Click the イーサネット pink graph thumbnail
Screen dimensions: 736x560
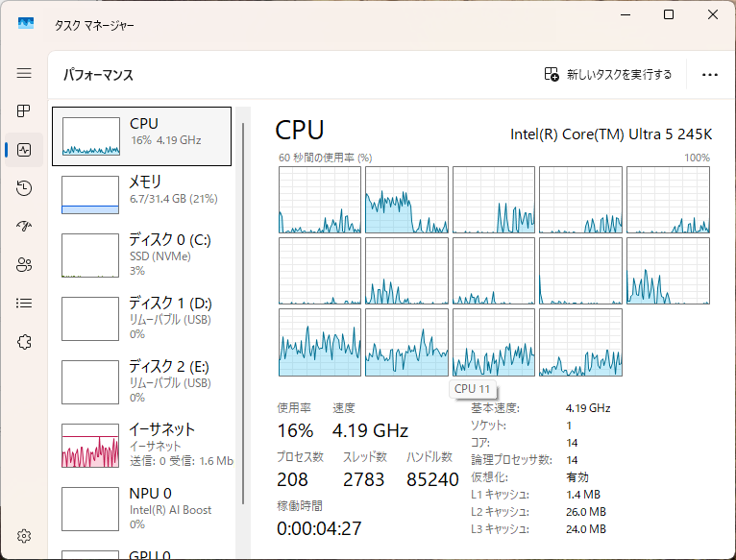click(x=90, y=446)
